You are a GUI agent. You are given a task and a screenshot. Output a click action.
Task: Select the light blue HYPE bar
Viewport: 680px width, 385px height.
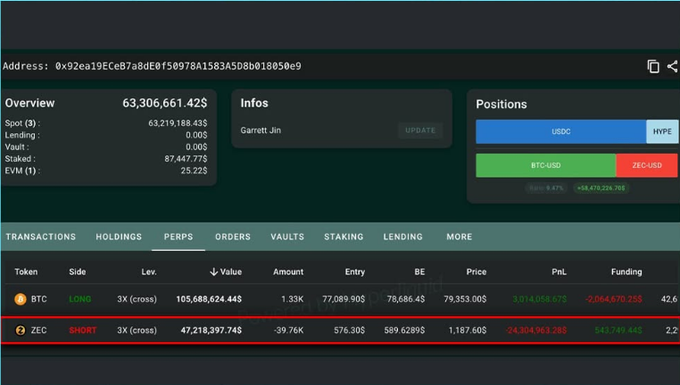pyautogui.click(x=662, y=131)
